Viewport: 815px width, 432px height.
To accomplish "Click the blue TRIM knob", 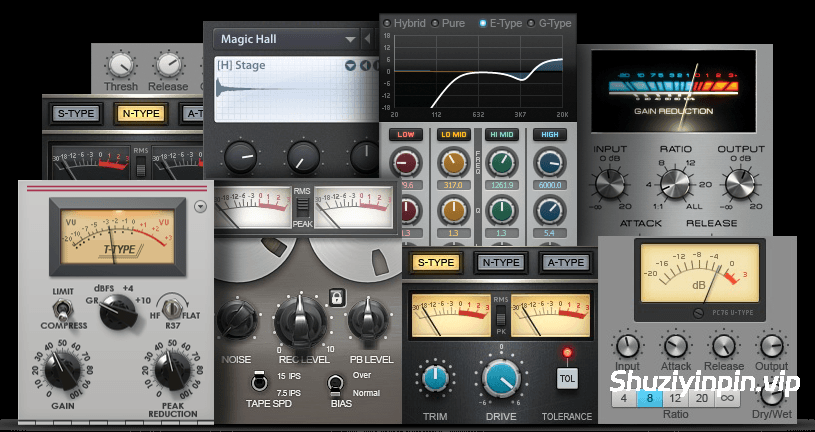I will tap(436, 377).
